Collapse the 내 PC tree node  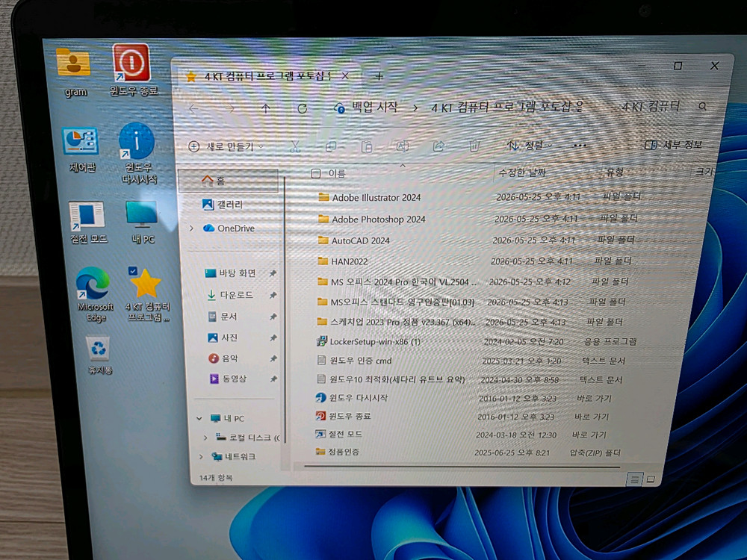(x=199, y=419)
